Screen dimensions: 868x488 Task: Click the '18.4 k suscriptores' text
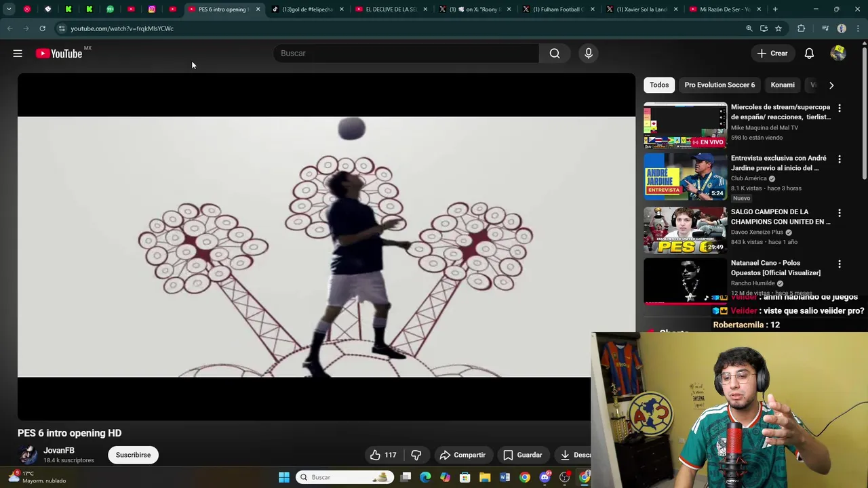click(68, 461)
